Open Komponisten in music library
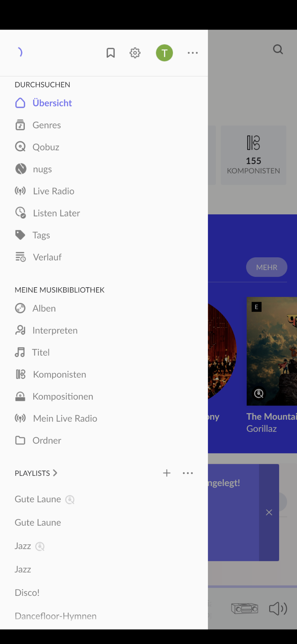297x644 pixels. [59, 374]
